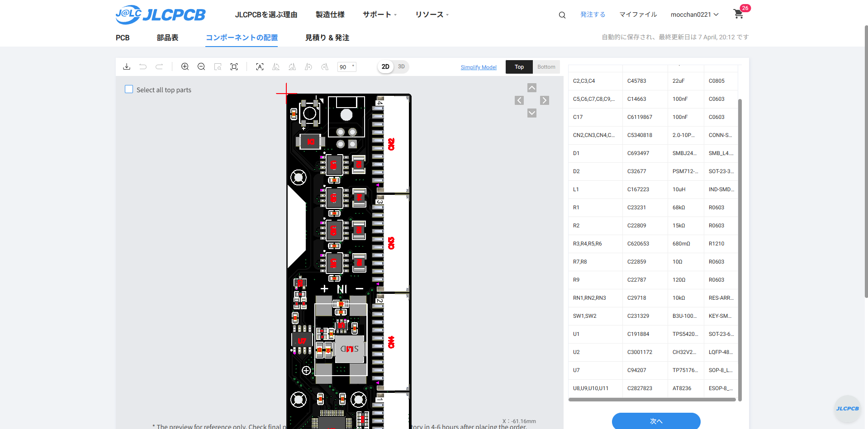Image resolution: width=868 pixels, height=429 pixels.
Task: Open the JLCPCB chat bubble widget
Action: 847,409
